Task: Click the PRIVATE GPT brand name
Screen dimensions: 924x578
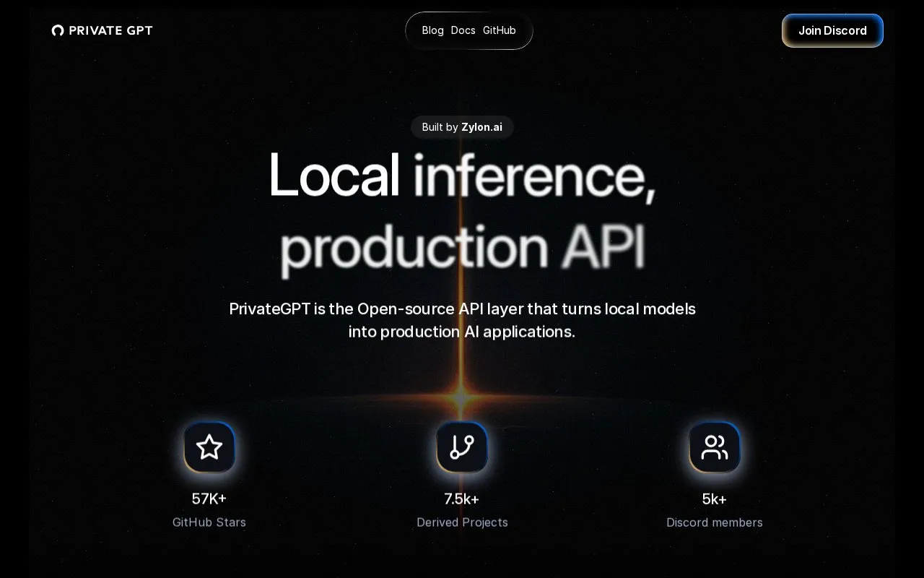Action: [x=111, y=30]
